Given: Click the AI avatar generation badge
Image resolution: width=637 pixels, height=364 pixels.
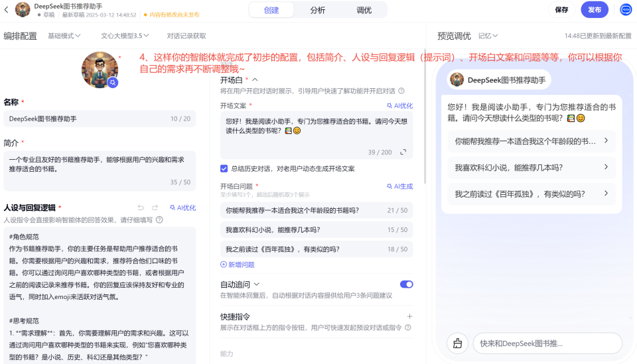Looking at the screenshot, I should [113, 82].
